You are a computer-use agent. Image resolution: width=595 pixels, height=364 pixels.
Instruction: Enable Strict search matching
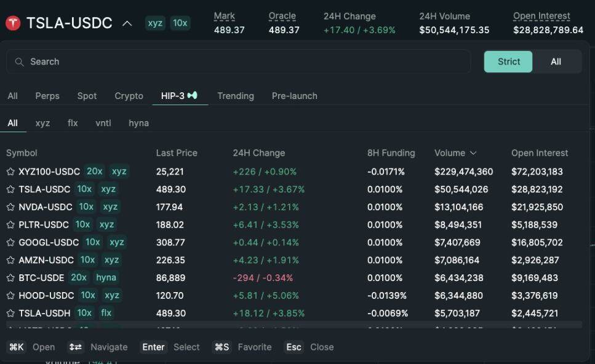tap(508, 61)
